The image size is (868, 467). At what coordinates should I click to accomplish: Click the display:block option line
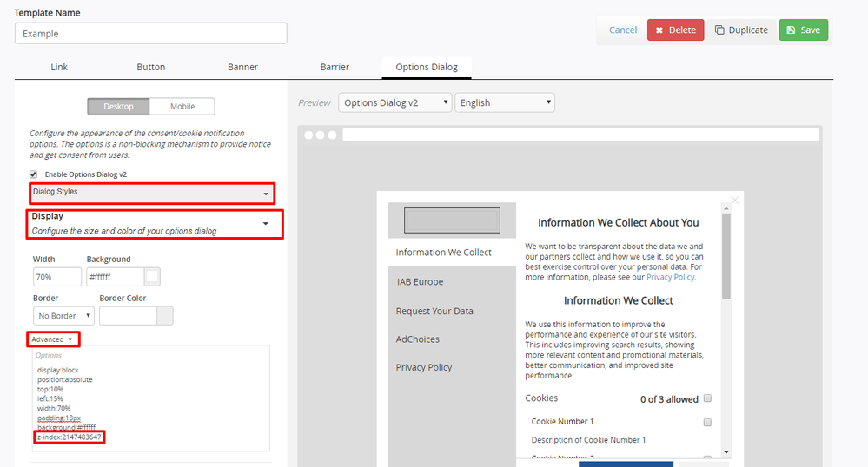[x=58, y=370]
